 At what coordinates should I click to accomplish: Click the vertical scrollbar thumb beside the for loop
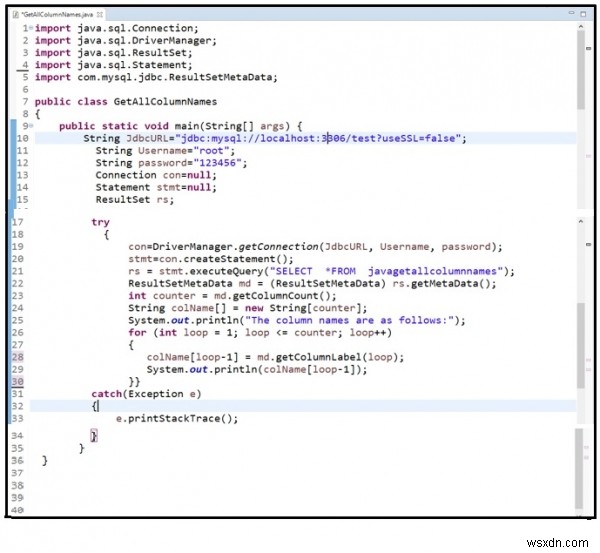click(580, 345)
